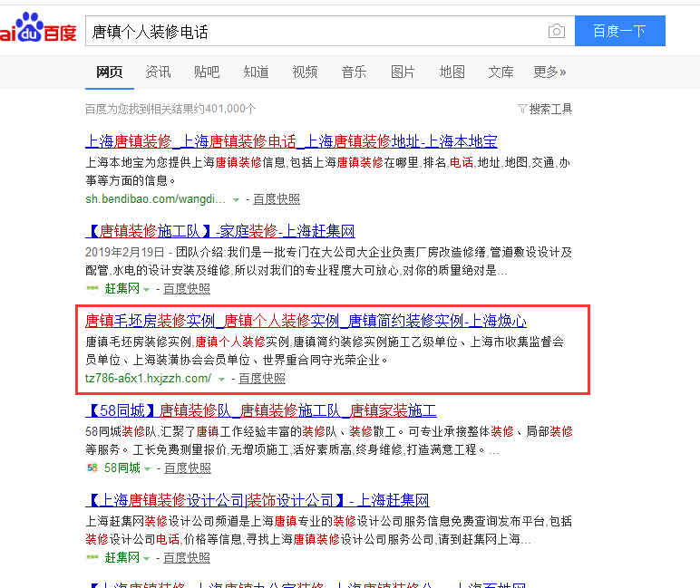Open 上海唐镇装修 上海本地宝 result link
Viewport: 700px width, 588px height.
pos(291,141)
